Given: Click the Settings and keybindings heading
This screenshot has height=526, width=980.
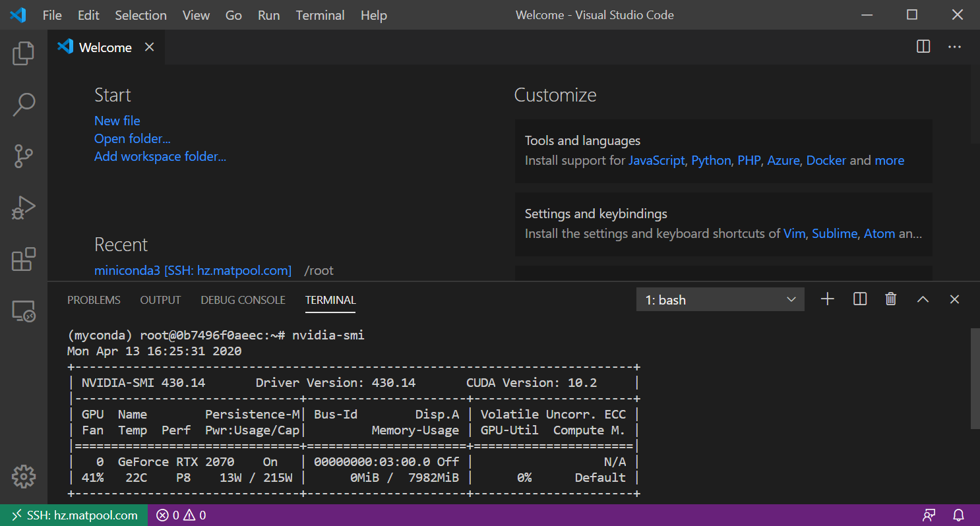Looking at the screenshot, I should click(596, 214).
